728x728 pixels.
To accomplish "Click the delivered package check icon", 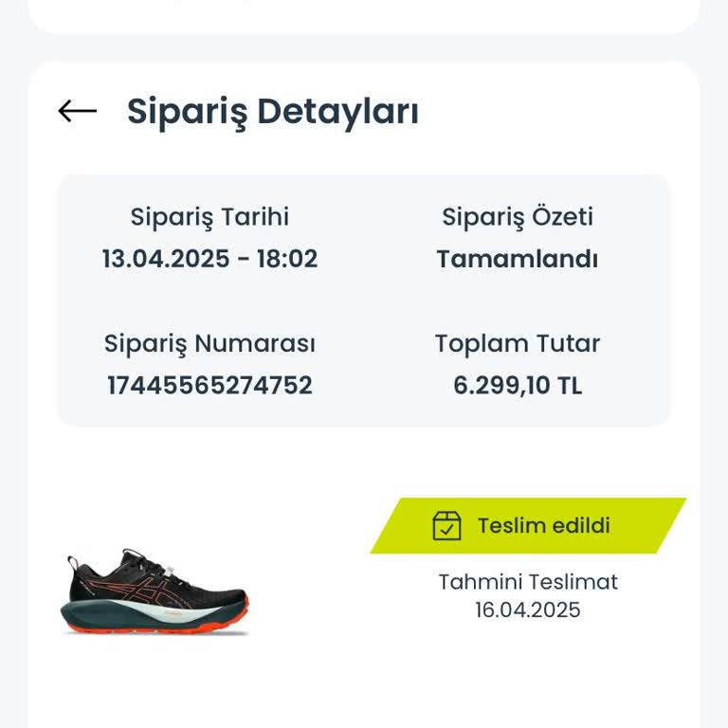I will point(446,526).
